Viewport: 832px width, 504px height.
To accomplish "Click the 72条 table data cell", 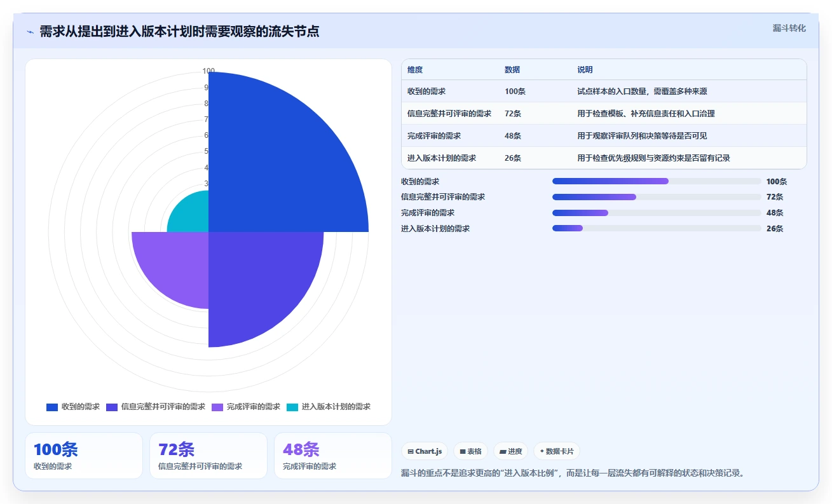I will (x=513, y=114).
